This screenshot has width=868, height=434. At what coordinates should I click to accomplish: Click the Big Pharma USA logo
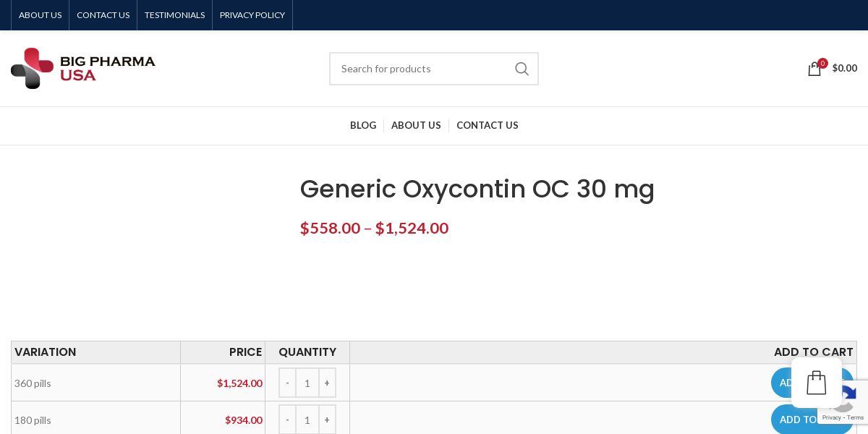point(83,69)
